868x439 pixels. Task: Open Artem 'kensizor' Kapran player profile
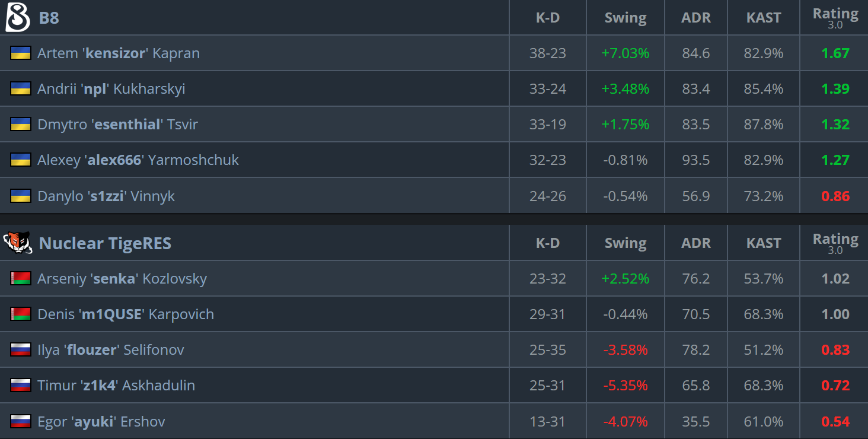click(x=119, y=53)
